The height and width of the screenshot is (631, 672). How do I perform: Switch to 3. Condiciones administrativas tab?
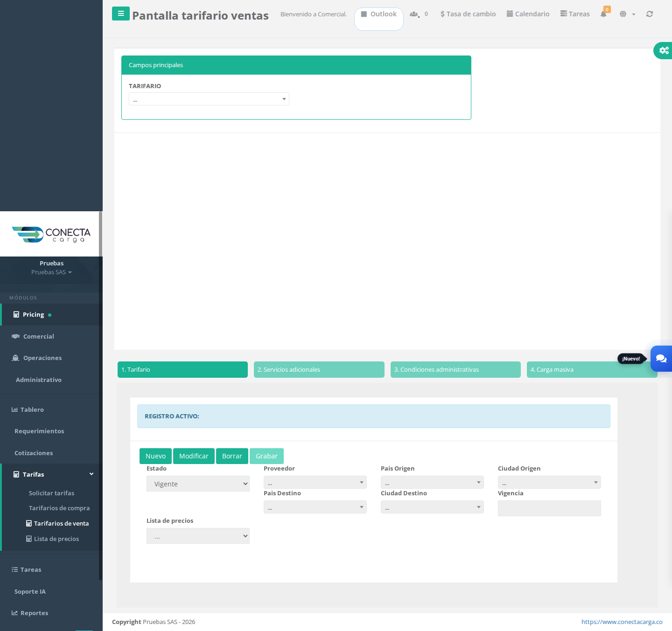tap(455, 369)
